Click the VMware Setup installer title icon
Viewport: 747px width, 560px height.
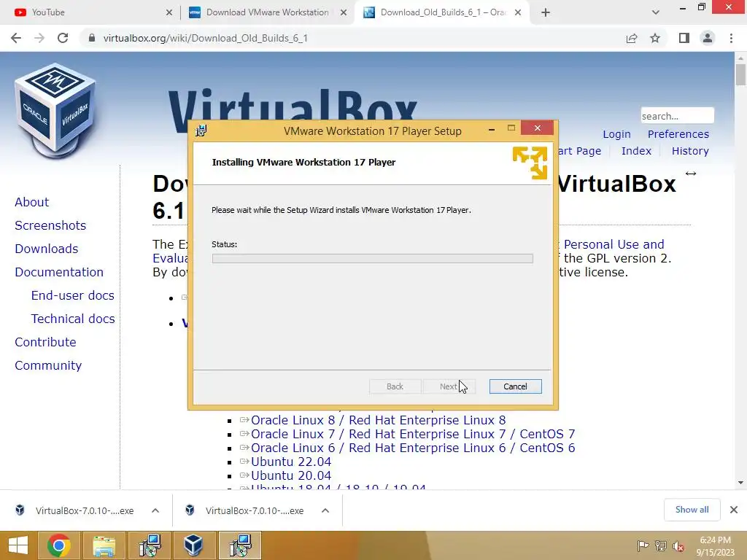(201, 131)
